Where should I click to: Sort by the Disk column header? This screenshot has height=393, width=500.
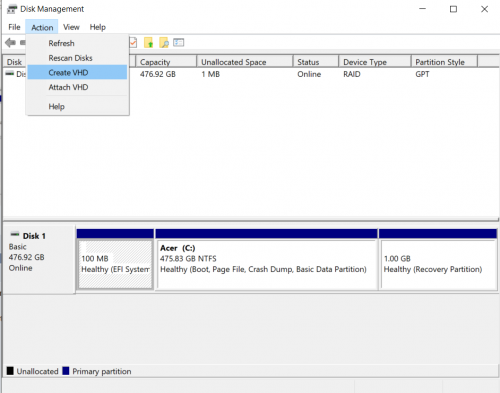coord(14,62)
